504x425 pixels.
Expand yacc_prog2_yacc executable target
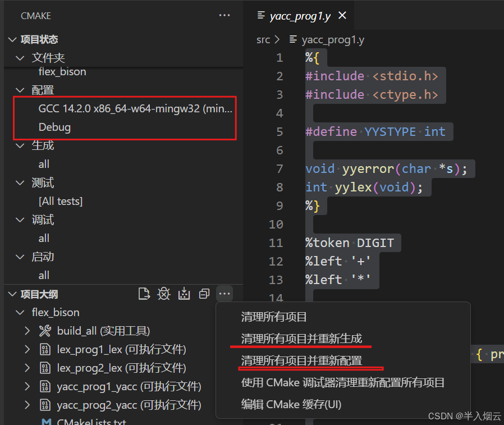[28, 405]
